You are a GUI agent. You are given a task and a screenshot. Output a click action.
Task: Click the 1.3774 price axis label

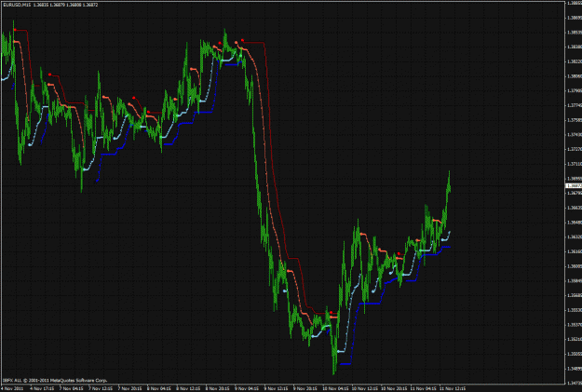575,105
